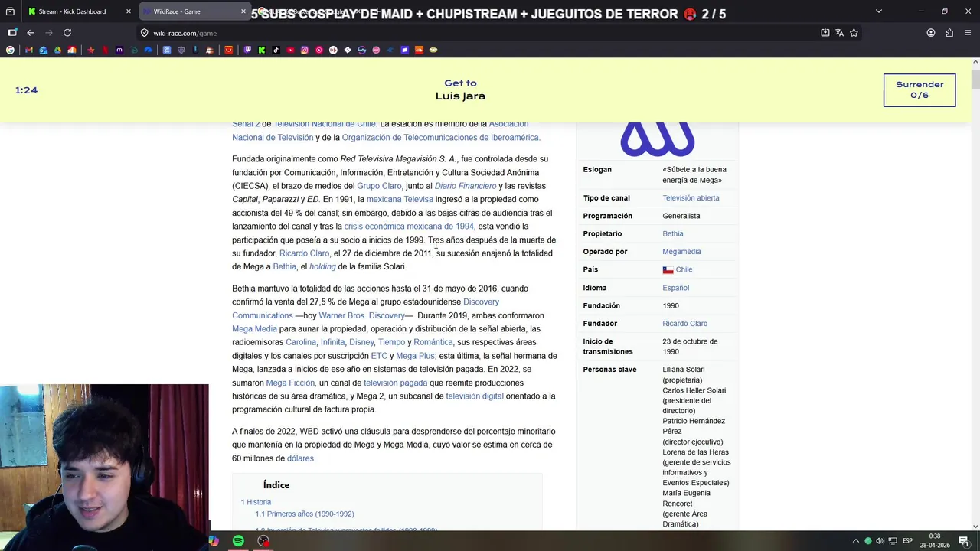Jump to 1.1 Primeros años (1990-1992)

click(304, 514)
